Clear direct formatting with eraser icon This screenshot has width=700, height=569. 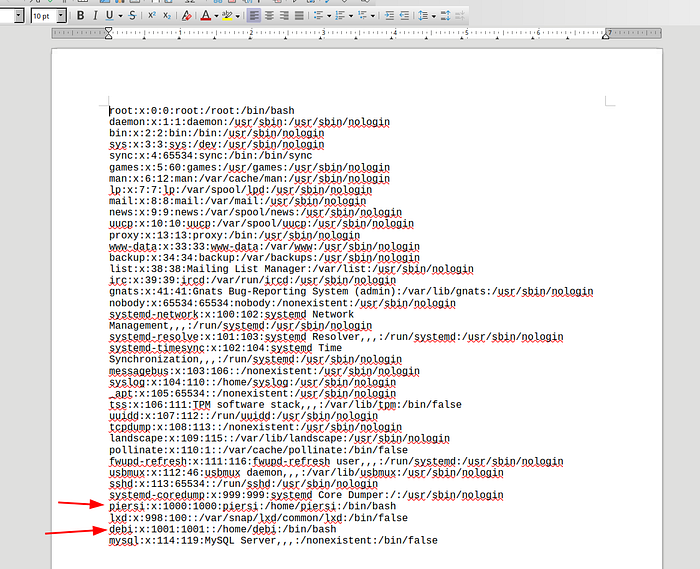tap(186, 16)
